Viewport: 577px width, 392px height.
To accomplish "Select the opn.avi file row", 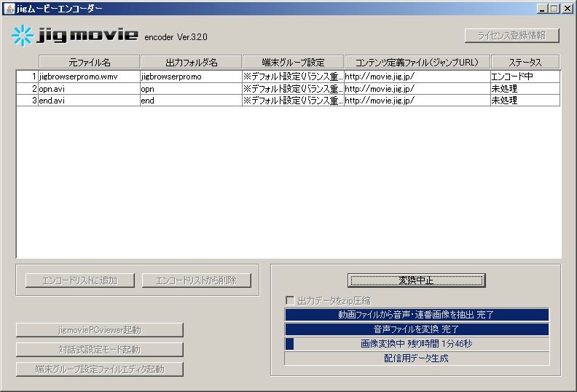I will tap(87, 88).
